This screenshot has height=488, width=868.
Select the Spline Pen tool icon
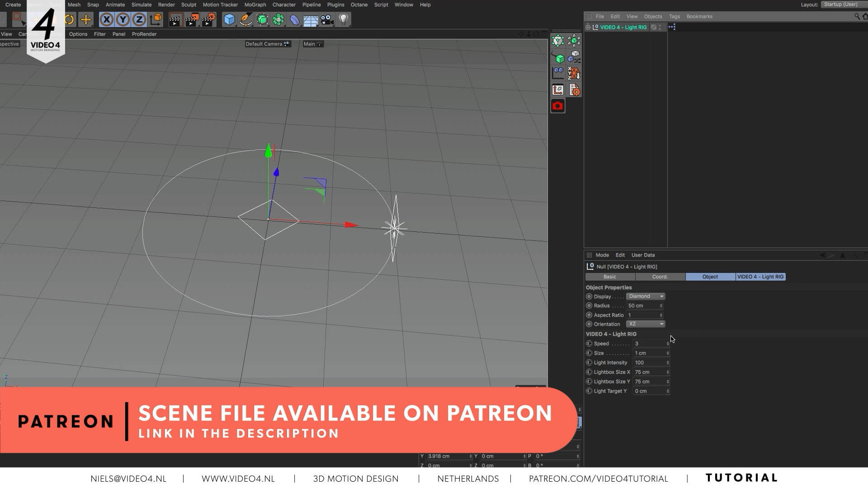click(245, 19)
